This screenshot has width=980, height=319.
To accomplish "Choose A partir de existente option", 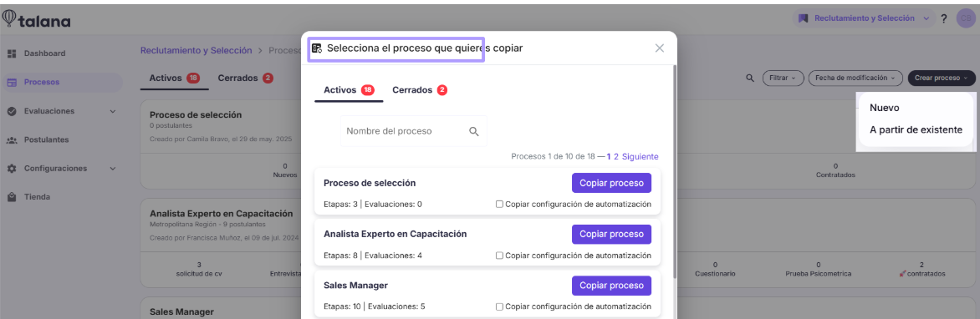I will click(916, 129).
